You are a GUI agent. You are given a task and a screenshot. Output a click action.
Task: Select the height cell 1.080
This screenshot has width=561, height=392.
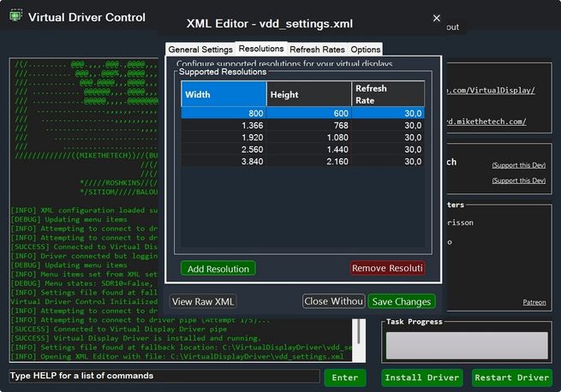coord(309,137)
